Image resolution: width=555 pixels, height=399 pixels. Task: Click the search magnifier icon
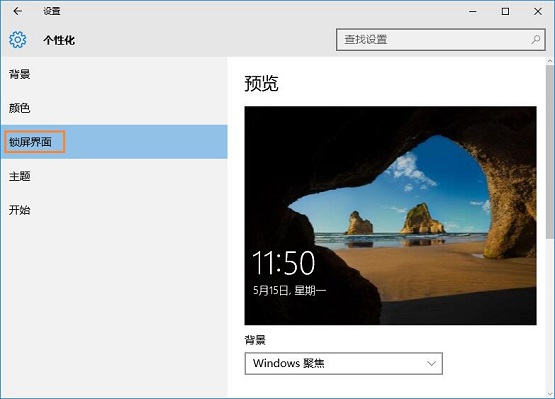(x=536, y=39)
